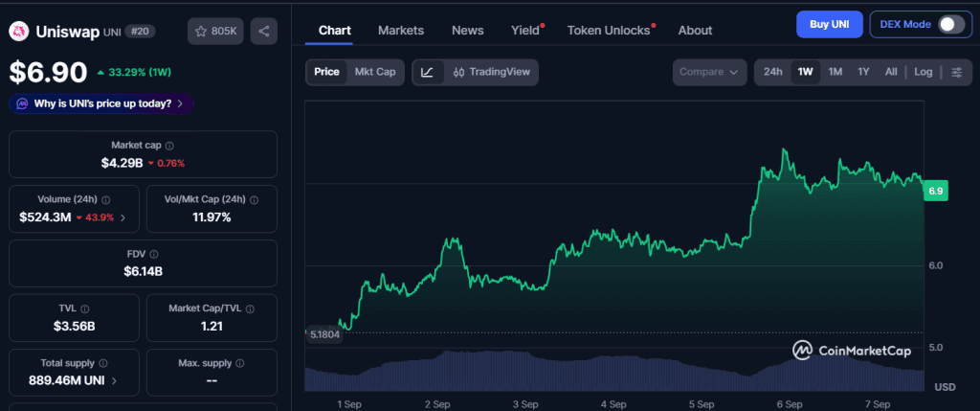Click info icon next to Max. supply
This screenshot has width=980, height=411.
click(x=240, y=363)
